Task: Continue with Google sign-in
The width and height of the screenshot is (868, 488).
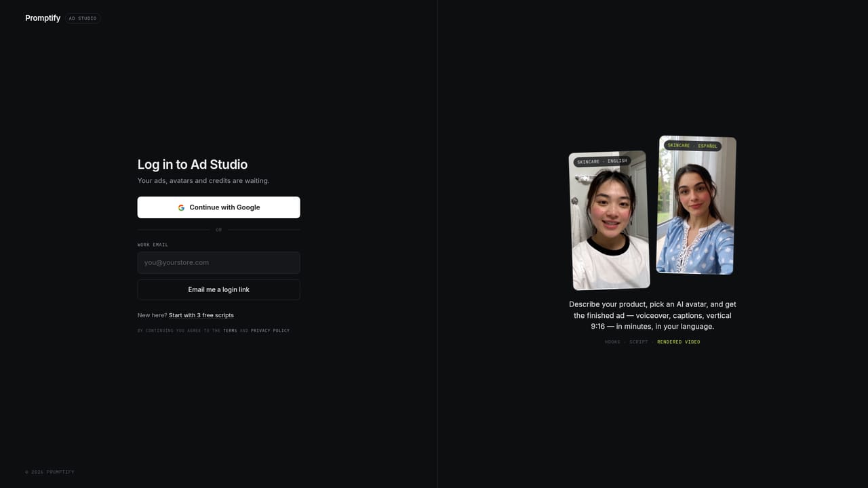Action: pos(218,207)
